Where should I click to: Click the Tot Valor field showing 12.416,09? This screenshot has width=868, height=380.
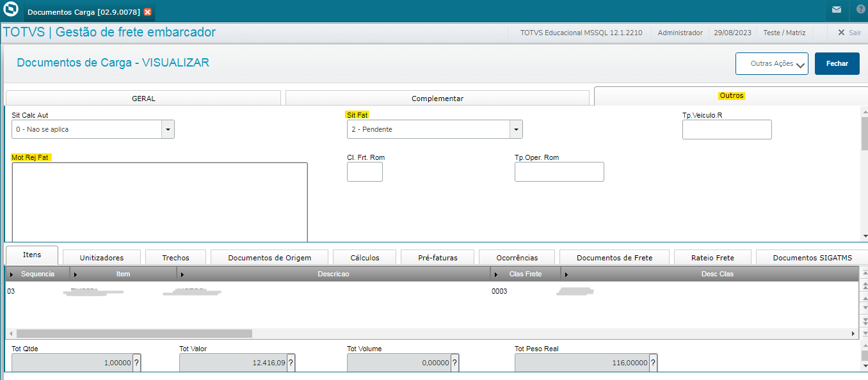click(233, 363)
